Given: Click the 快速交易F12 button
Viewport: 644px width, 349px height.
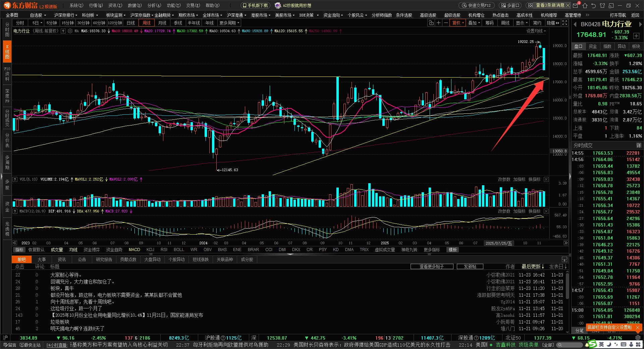Looking at the screenshot, I should tap(477, 5).
